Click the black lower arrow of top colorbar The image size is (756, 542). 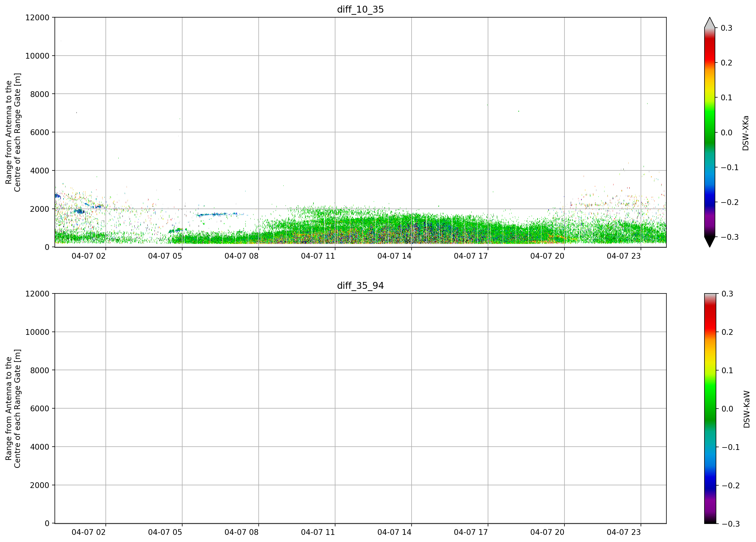point(710,242)
